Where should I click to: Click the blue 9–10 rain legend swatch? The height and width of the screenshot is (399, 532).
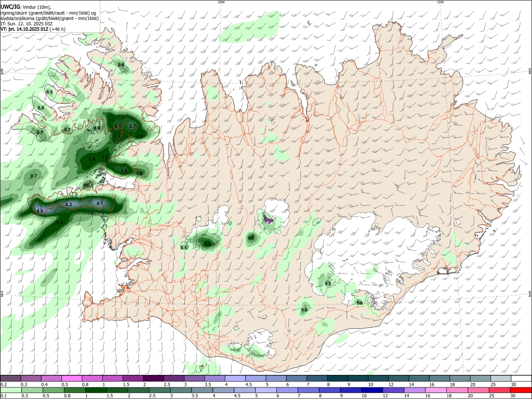point(351,390)
